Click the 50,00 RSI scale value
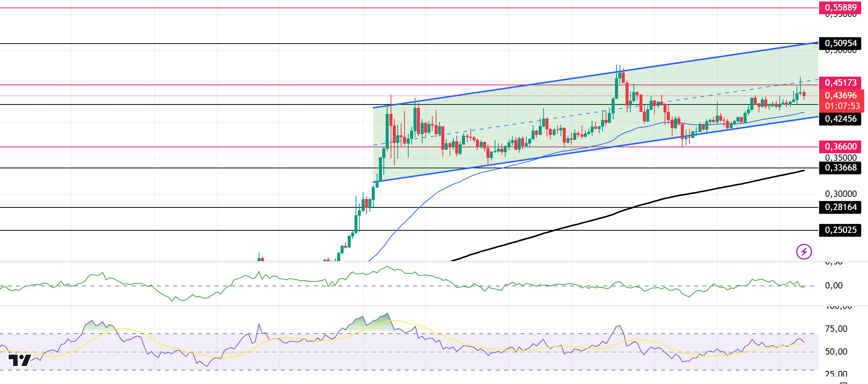This screenshot has width=868, height=384. click(836, 352)
